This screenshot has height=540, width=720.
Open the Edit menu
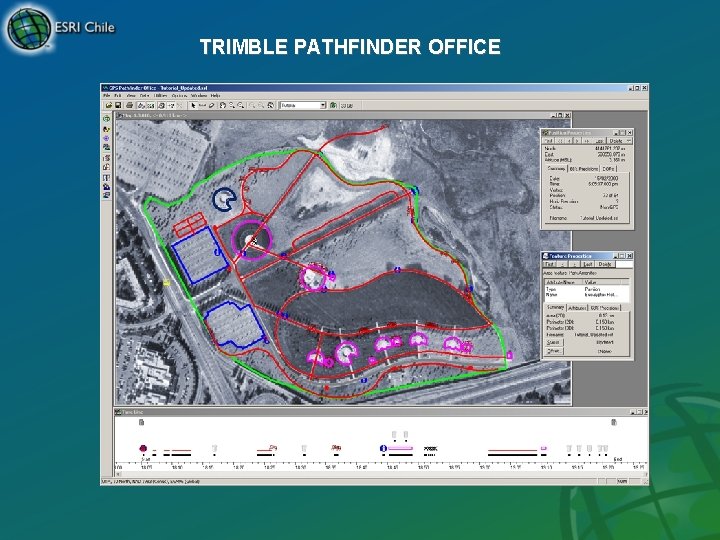tap(118, 96)
